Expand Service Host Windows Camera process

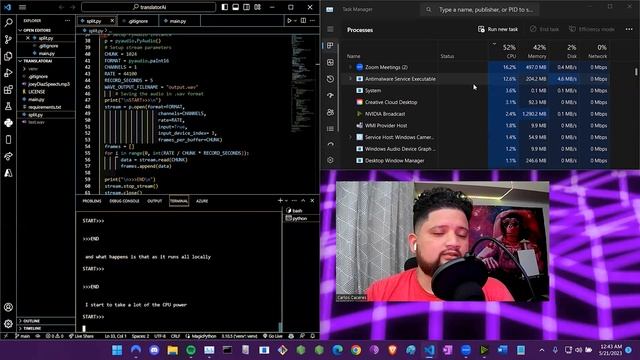pyautogui.click(x=350, y=137)
